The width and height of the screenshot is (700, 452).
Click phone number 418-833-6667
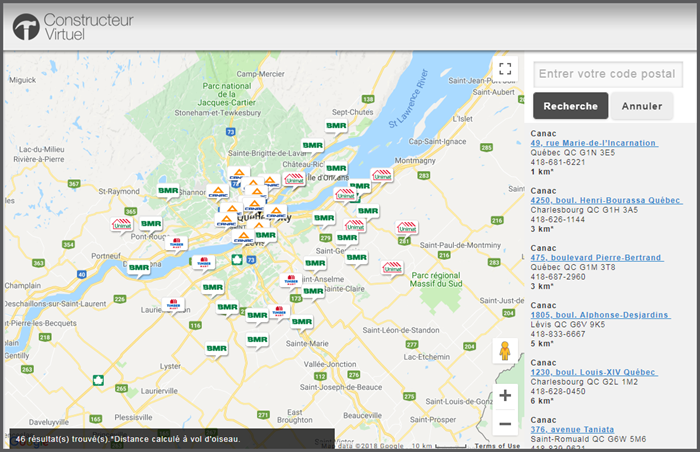point(558,334)
